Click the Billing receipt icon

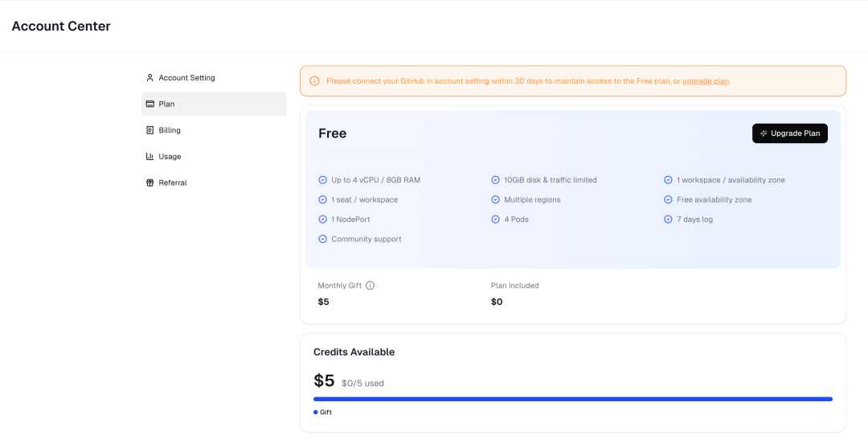pyautogui.click(x=149, y=130)
